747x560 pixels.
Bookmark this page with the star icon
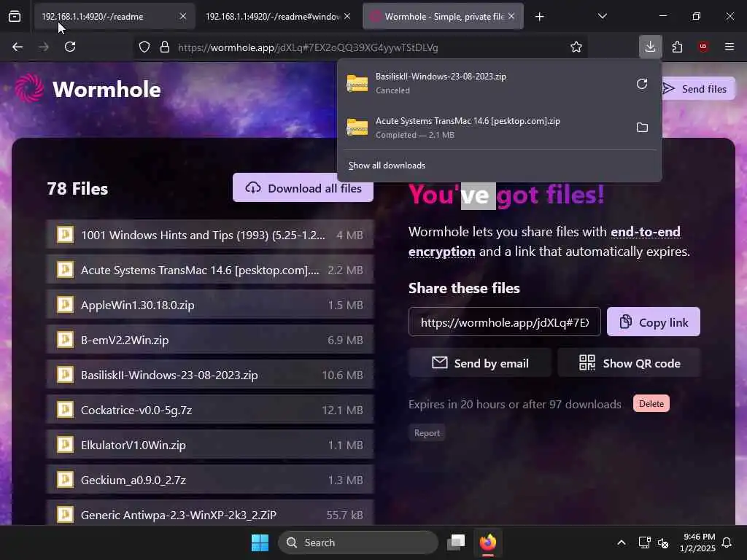tap(576, 47)
